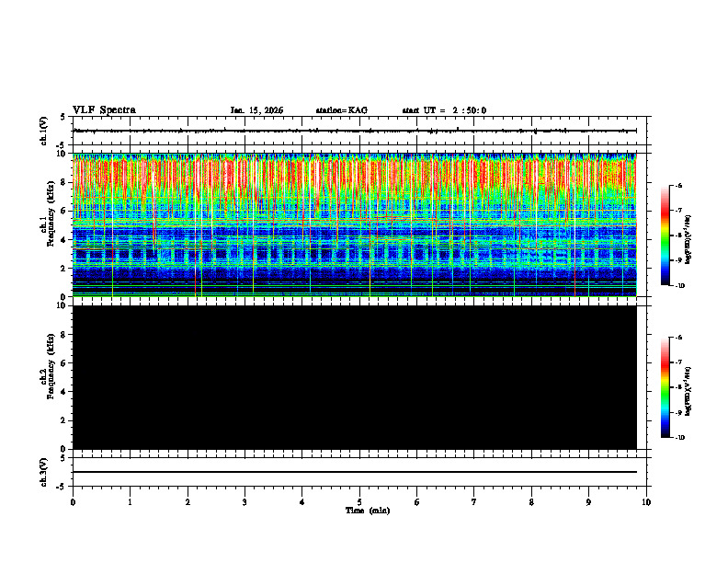Click the 0 minute tick label
The height and width of the screenshot is (563, 728).
[x=73, y=502]
